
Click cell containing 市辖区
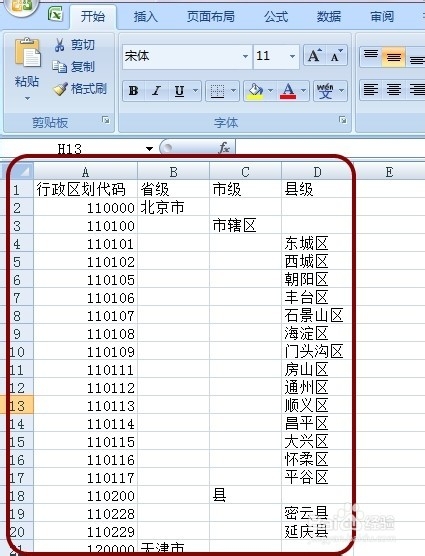[245, 226]
